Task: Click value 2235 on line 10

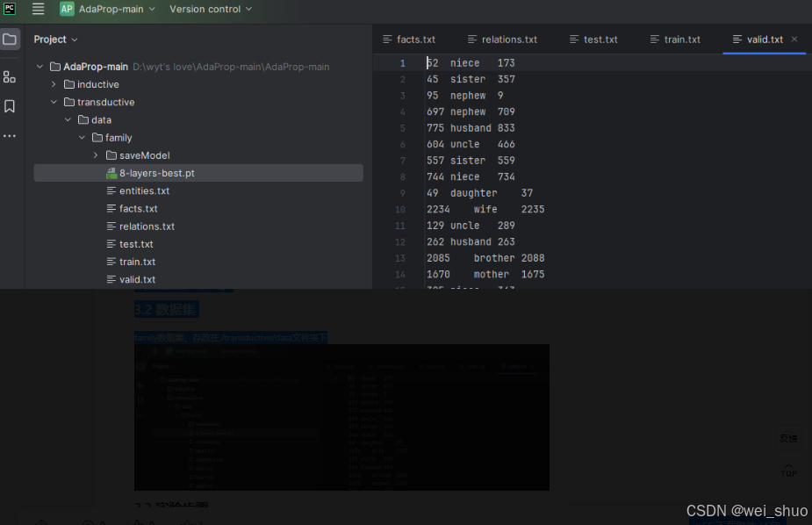Action: tap(532, 209)
